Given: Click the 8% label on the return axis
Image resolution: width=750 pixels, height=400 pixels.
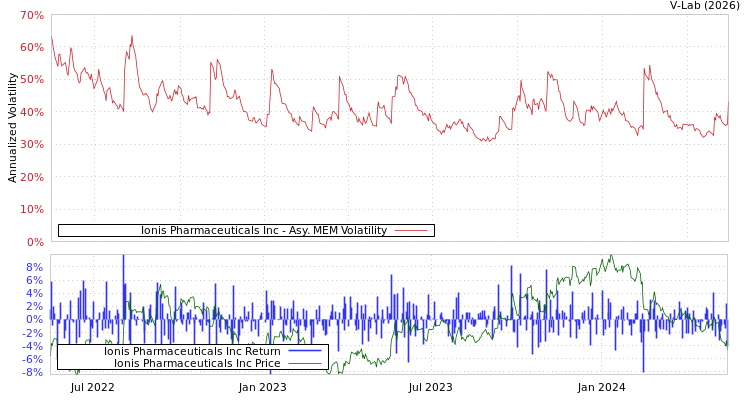Looking at the screenshot, I should pos(34,268).
